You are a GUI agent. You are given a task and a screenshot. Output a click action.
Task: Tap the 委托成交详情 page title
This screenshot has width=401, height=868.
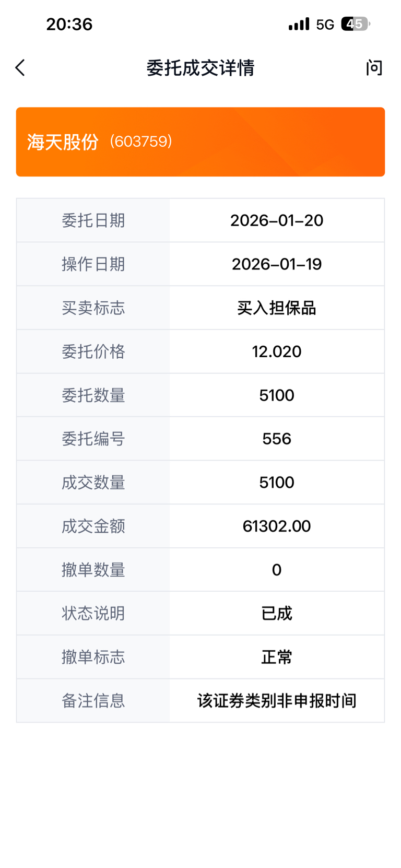click(x=200, y=68)
